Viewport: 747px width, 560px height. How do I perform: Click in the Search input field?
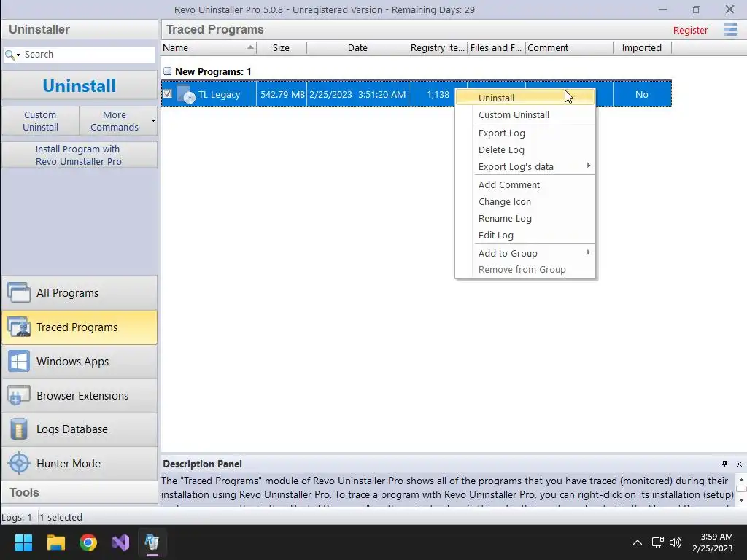88,55
